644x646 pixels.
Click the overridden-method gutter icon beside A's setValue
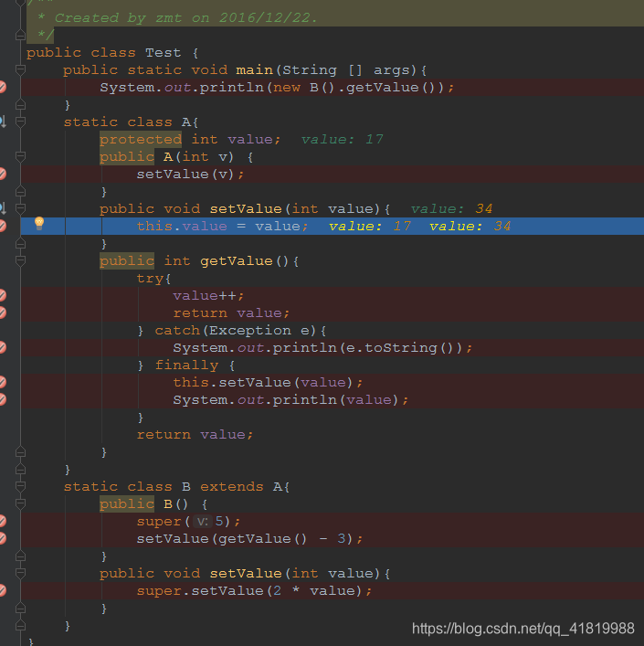[3, 208]
